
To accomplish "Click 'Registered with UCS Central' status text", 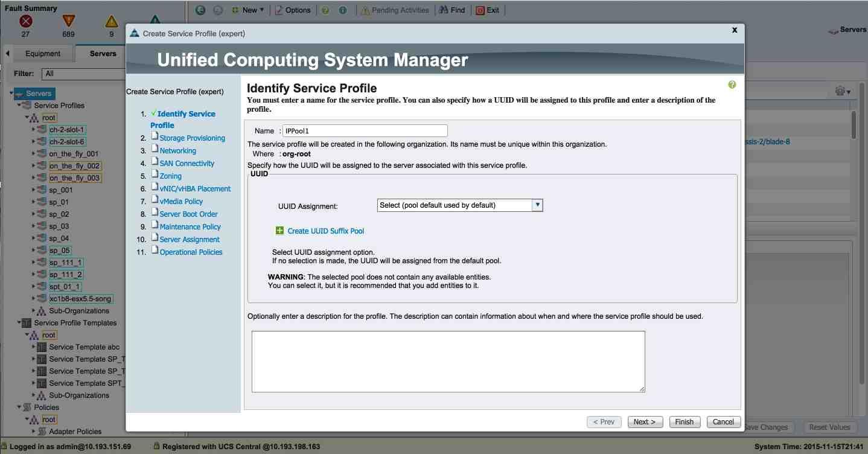I will (241, 447).
